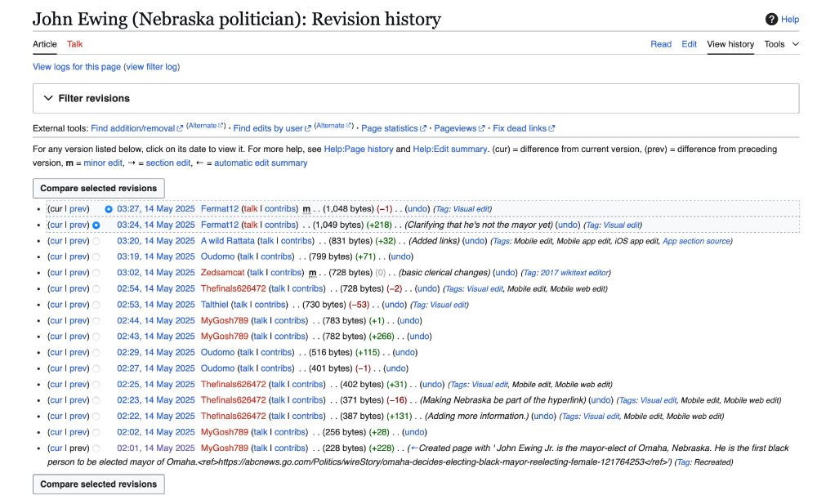This screenshot has width=817, height=504.
Task: Select the View history tab
Action: (x=730, y=44)
